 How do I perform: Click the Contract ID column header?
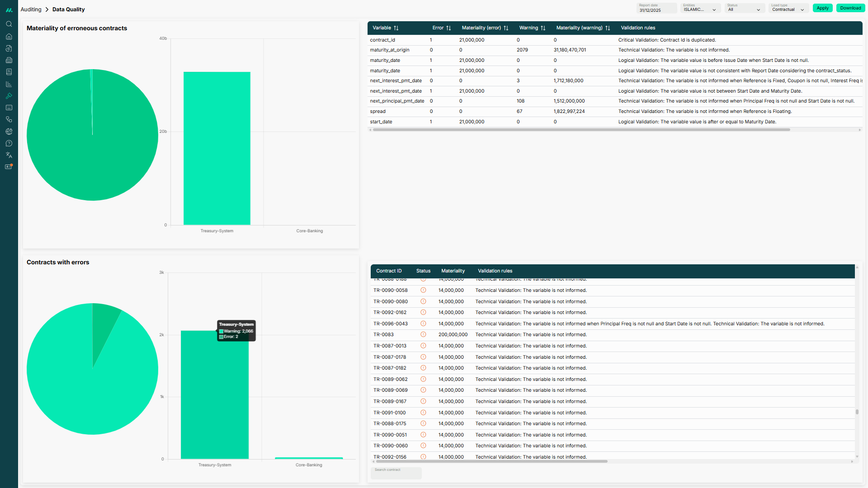click(x=389, y=271)
